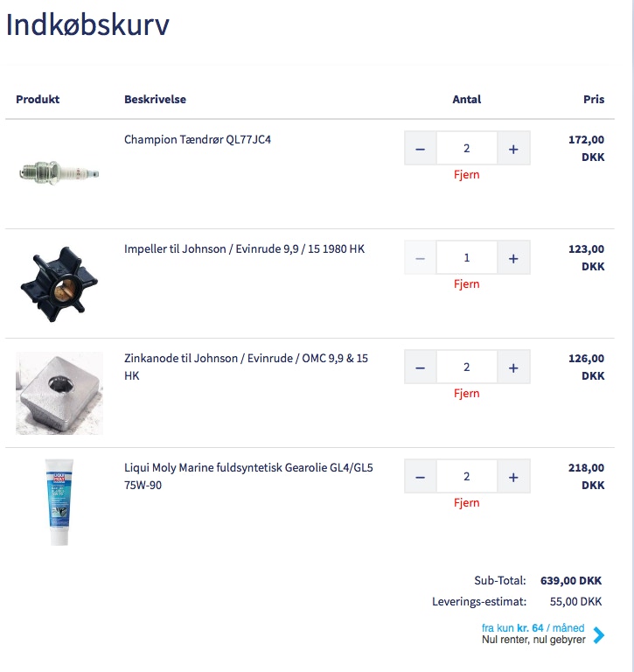Increase Champion Tændrør quantity with plus
The height and width of the screenshot is (672, 634).
pyautogui.click(x=513, y=149)
